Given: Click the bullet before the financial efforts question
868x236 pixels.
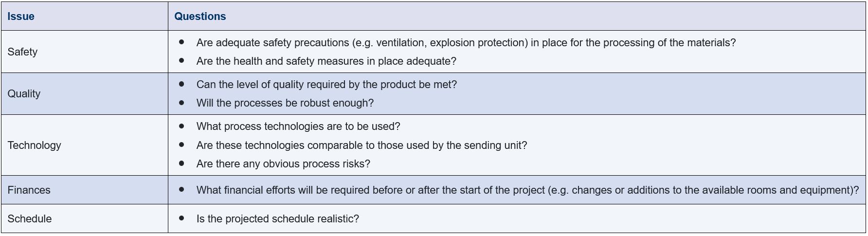Looking at the screenshot, I should pos(181,190).
